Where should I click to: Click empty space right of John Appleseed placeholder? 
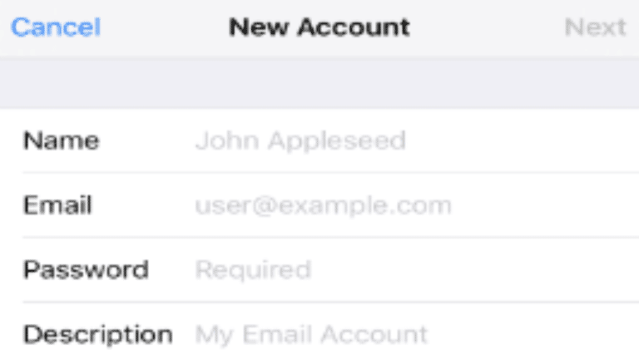pos(524,140)
